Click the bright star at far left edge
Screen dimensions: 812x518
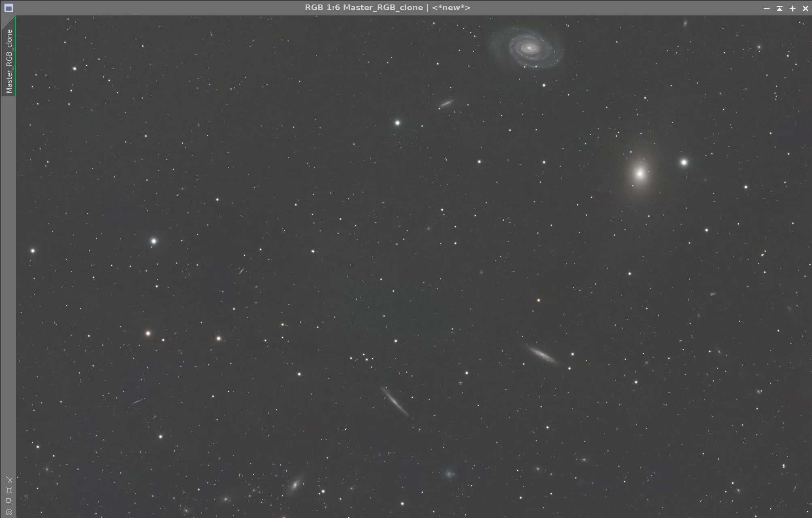click(x=33, y=251)
